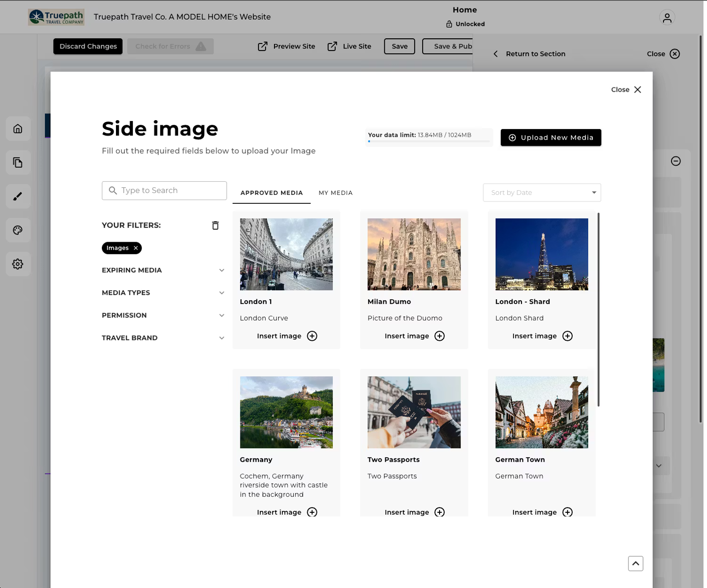This screenshot has height=588, width=707.
Task: Open the settings gear icon
Action: click(x=18, y=264)
